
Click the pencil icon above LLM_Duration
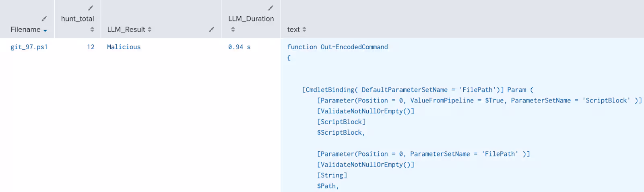(270, 8)
